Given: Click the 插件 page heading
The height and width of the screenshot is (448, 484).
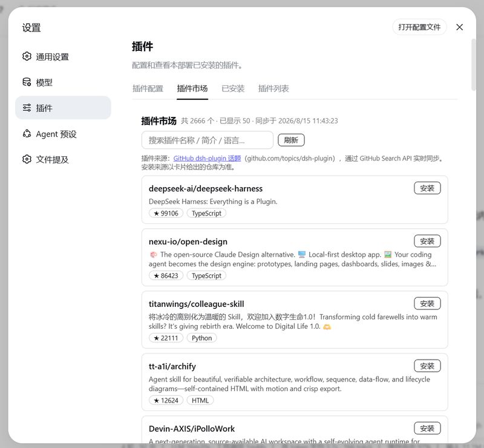Looking at the screenshot, I should pyautogui.click(x=142, y=47).
